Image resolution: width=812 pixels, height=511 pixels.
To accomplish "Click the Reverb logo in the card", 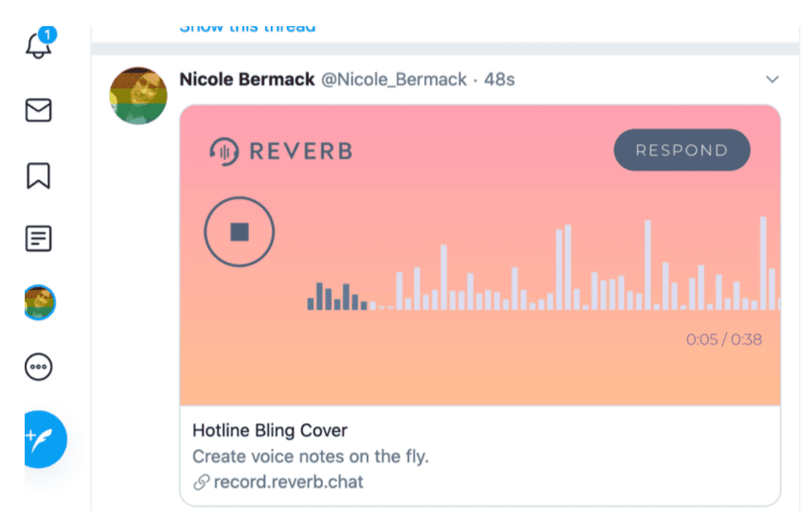I will [281, 151].
